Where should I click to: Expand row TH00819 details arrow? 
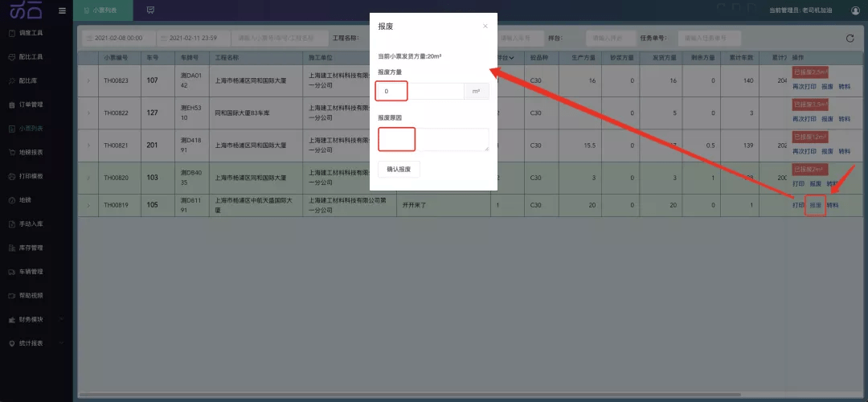[88, 205]
